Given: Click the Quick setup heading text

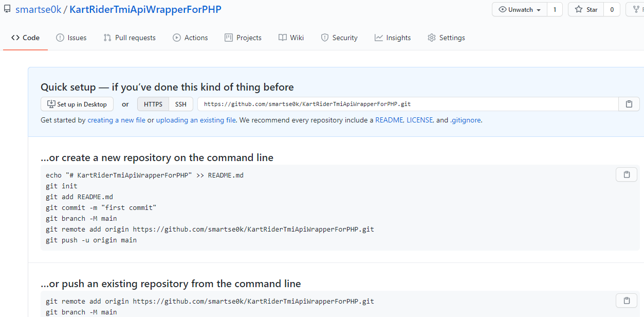Looking at the screenshot, I should 167,87.
